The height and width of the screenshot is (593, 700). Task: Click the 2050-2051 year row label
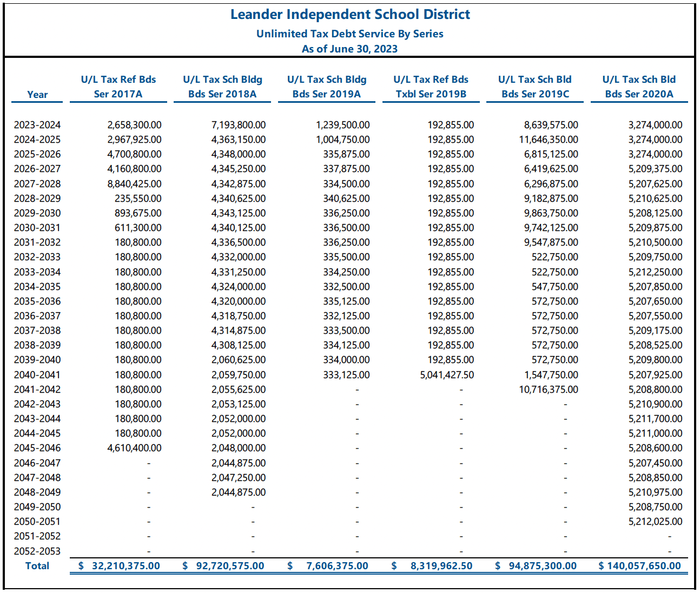[x=37, y=522]
